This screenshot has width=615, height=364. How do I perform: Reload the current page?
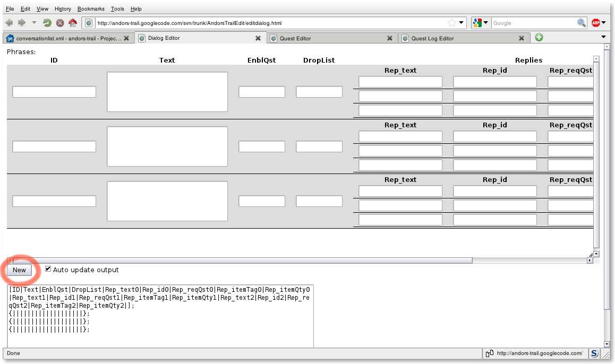(47, 23)
